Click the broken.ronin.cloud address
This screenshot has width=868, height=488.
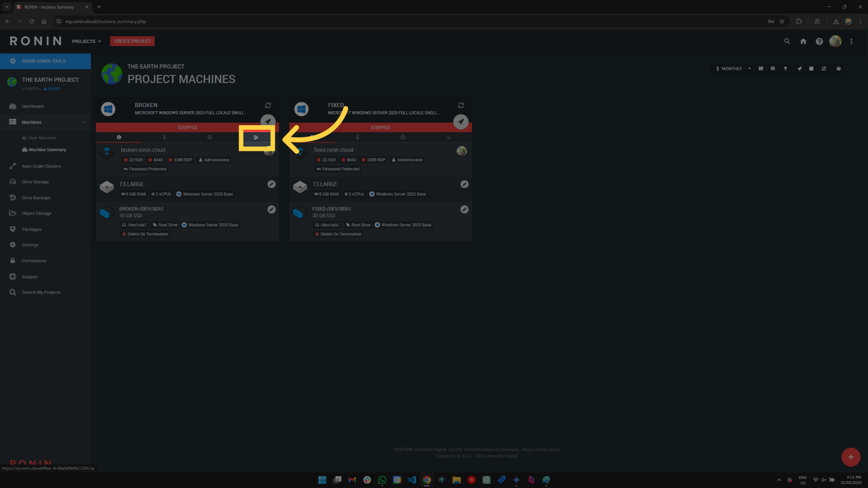143,150
